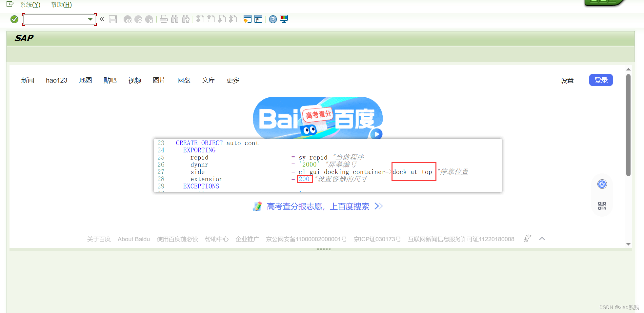Open the 帮助中心 footer link
The image size is (644, 313).
click(217, 239)
